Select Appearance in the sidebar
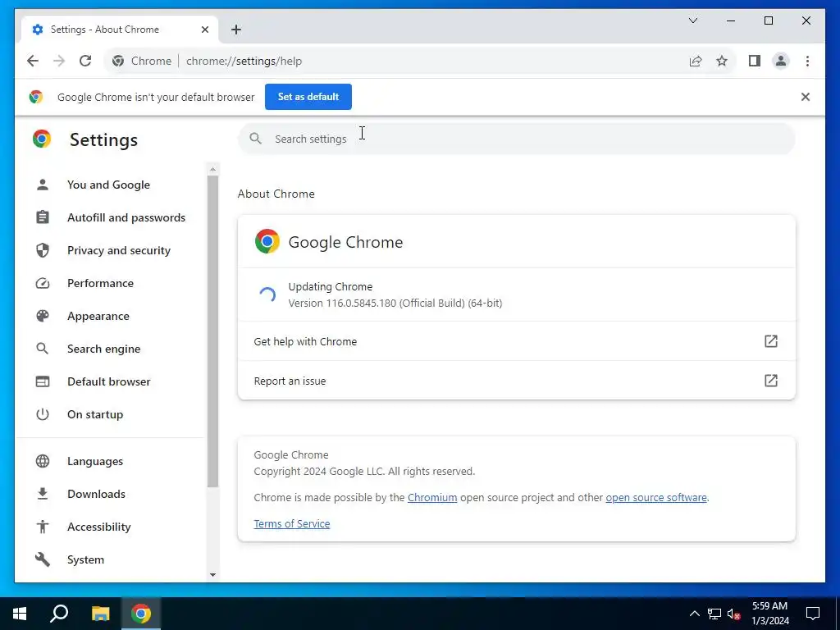The image size is (840, 630). click(x=98, y=316)
